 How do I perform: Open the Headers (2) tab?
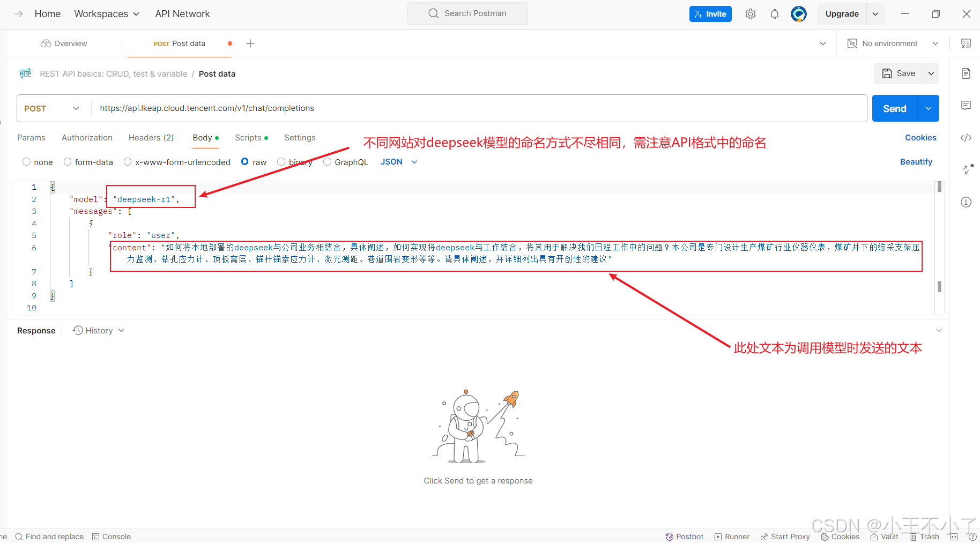151,138
